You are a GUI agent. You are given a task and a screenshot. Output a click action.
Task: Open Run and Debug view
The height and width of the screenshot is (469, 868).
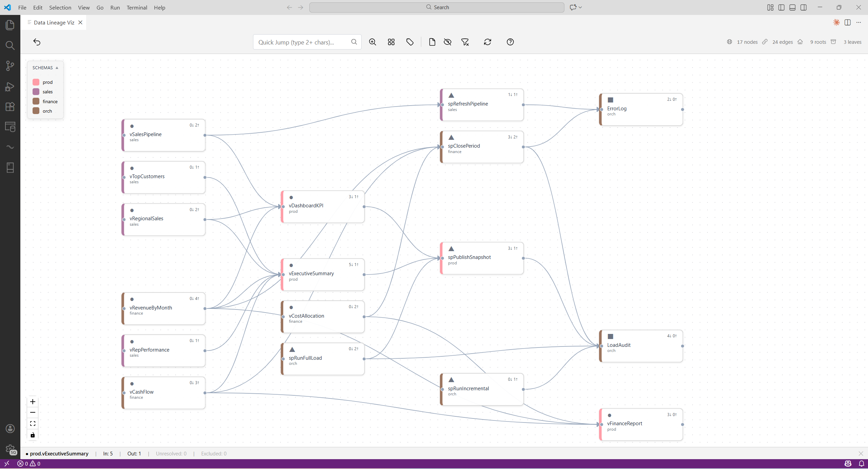point(10,86)
